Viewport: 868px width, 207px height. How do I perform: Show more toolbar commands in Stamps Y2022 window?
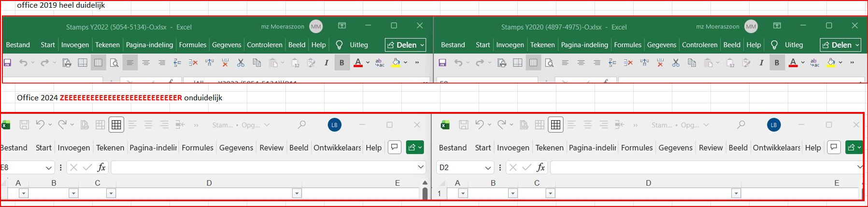click(x=417, y=63)
